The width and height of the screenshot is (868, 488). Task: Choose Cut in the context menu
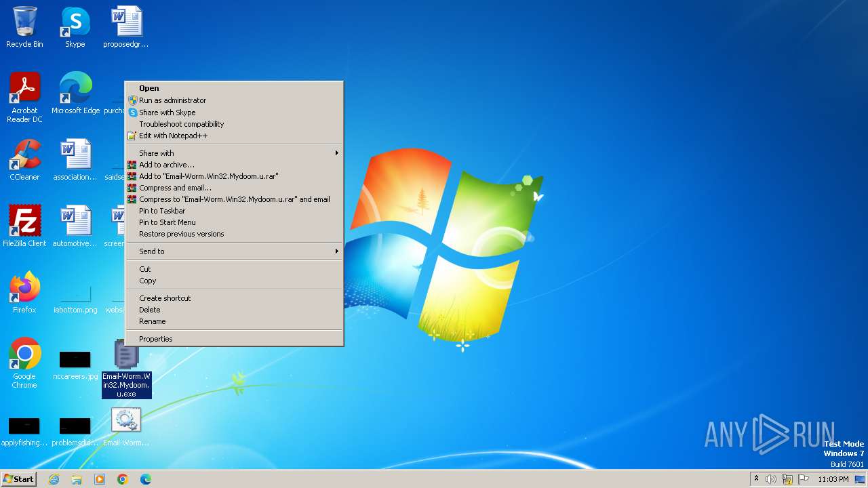point(234,269)
